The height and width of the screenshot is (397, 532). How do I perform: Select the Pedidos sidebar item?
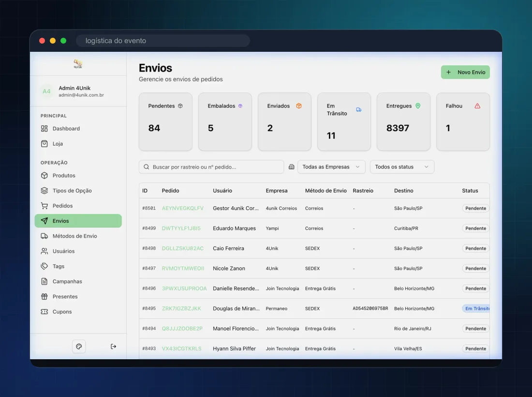tap(78, 206)
